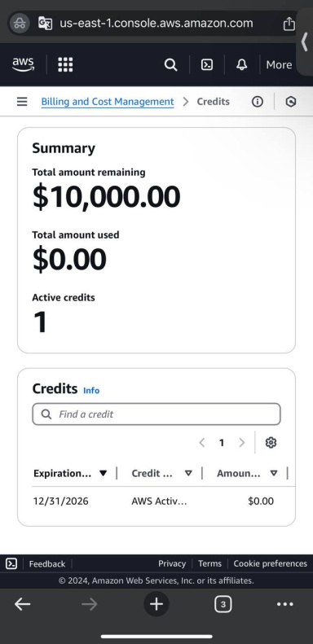
Task: Open the notifications bell
Action: click(242, 64)
